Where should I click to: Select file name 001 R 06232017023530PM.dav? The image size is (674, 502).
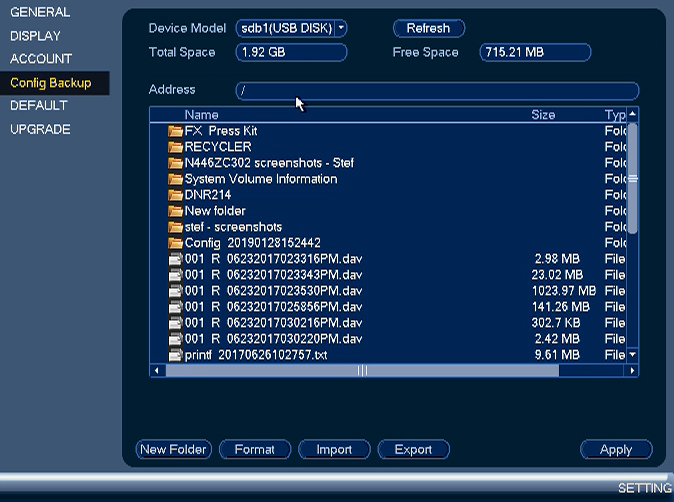tap(273, 291)
